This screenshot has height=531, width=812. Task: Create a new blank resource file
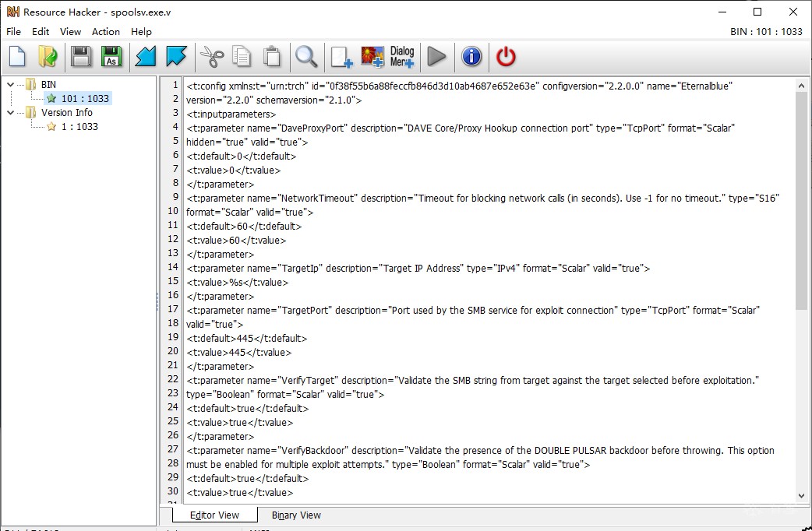point(18,56)
